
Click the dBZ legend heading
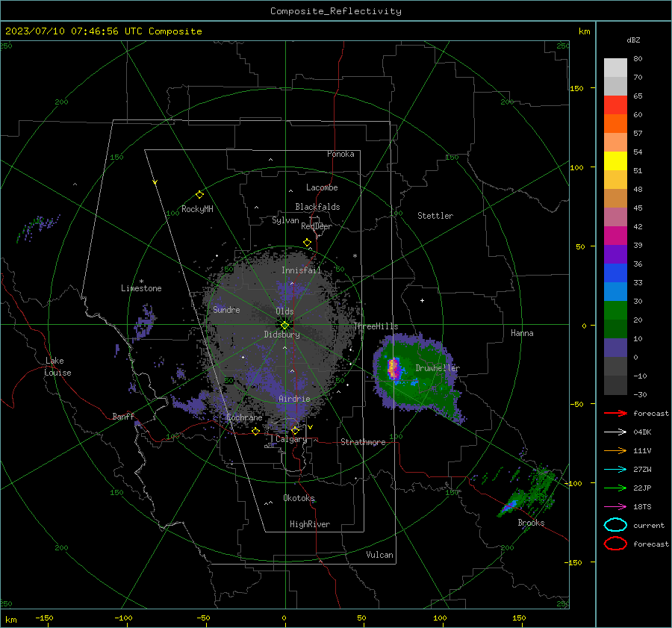(x=633, y=40)
